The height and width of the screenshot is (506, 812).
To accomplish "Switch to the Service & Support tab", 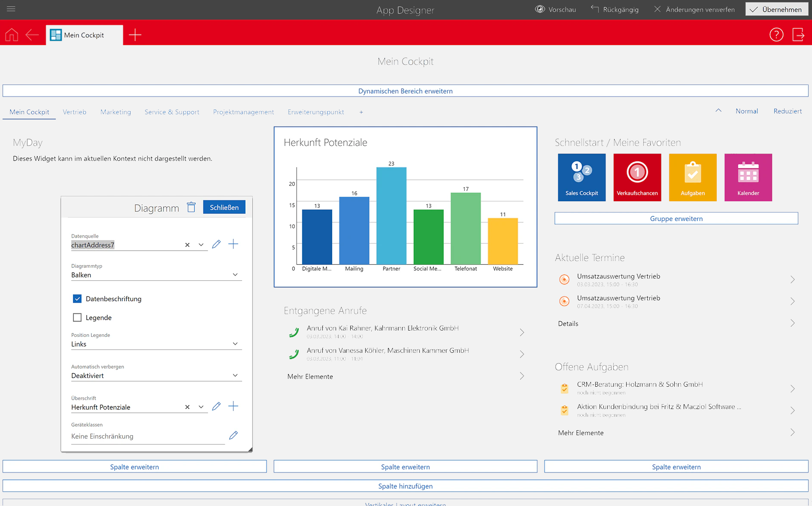I will pyautogui.click(x=172, y=112).
